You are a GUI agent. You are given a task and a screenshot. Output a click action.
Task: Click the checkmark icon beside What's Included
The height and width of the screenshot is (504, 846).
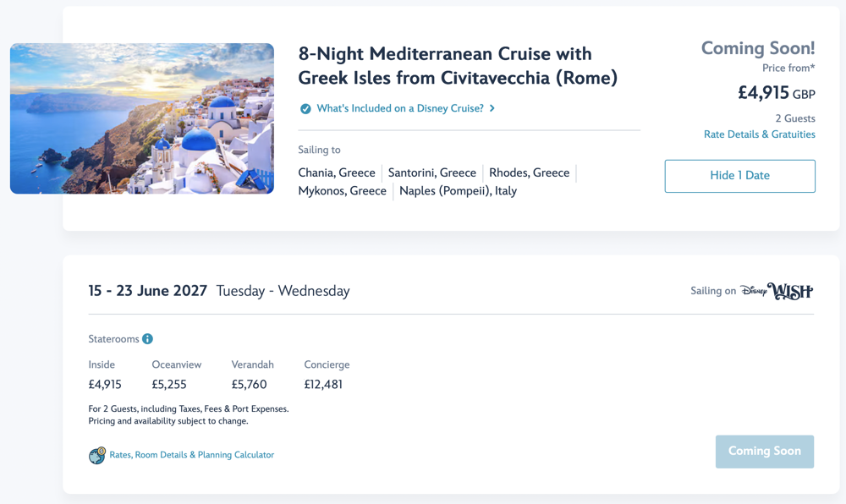[x=305, y=109]
